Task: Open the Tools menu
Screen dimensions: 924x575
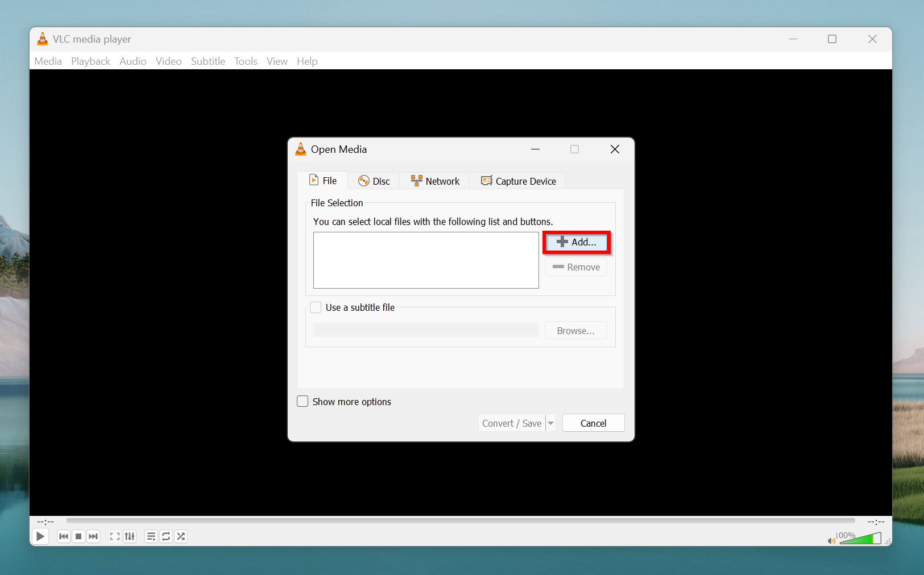Action: click(246, 61)
